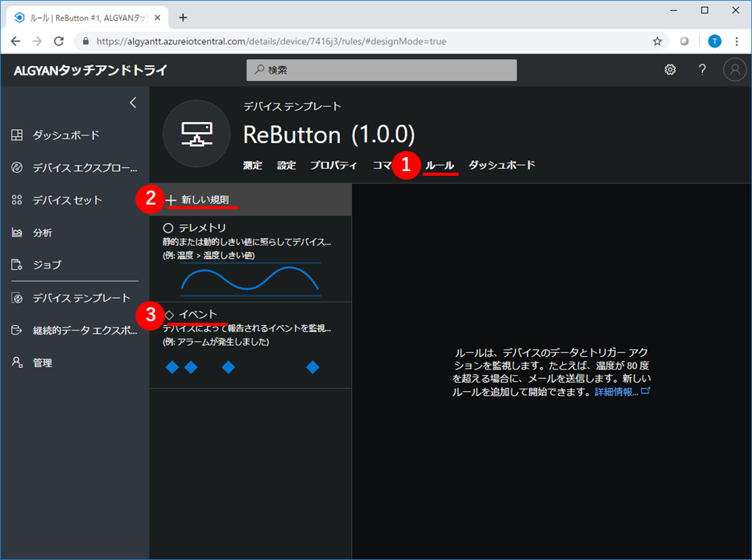Open the settings gear icon
Image resolution: width=752 pixels, height=560 pixels.
click(x=670, y=70)
